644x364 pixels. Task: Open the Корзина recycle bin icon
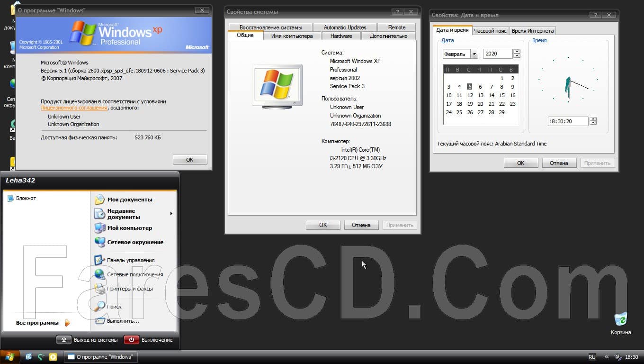[x=621, y=324]
